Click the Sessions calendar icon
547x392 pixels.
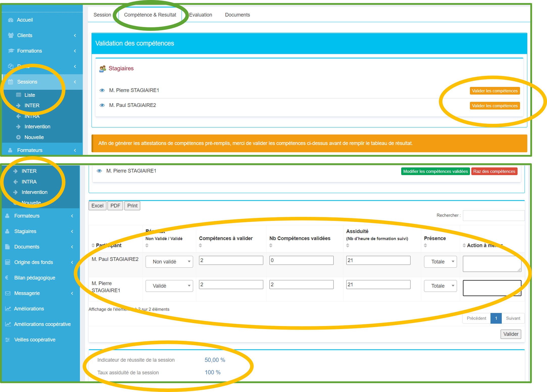(x=11, y=82)
